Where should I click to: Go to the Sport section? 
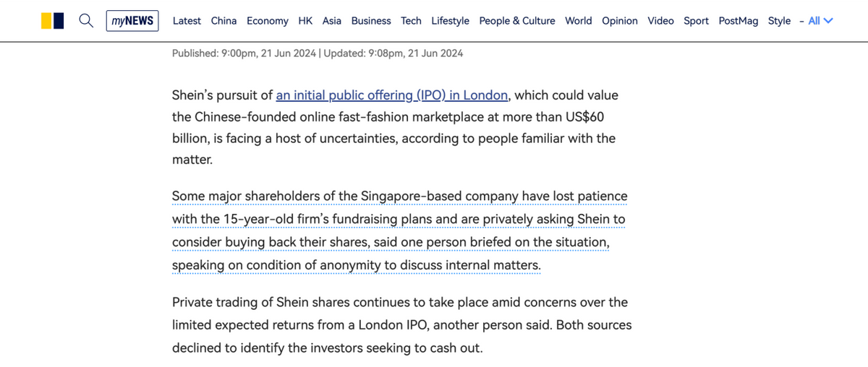click(x=696, y=21)
